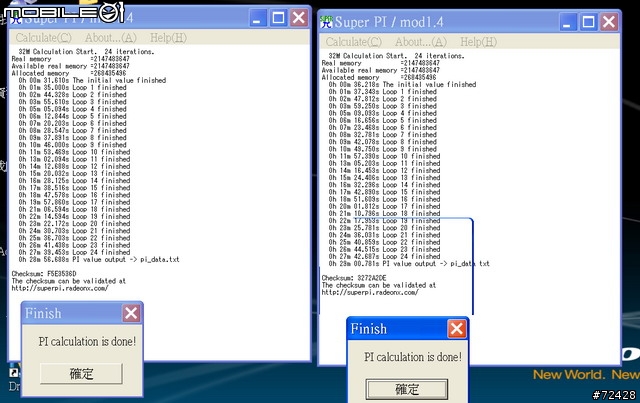Click checksum F5E3536D in left window
The image size is (640, 403).
[62, 274]
